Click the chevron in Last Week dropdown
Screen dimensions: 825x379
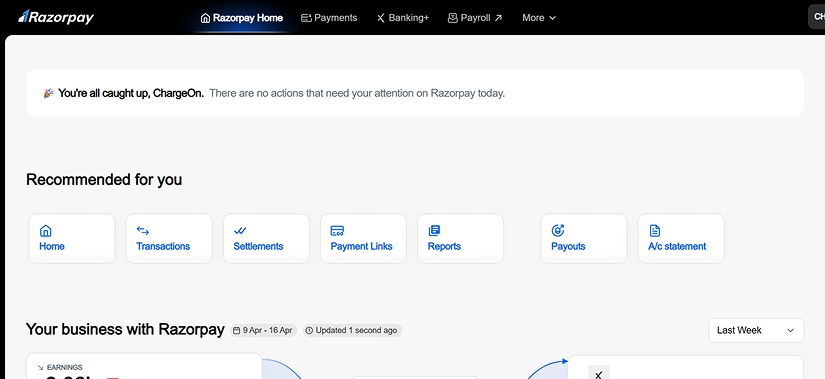(x=790, y=331)
